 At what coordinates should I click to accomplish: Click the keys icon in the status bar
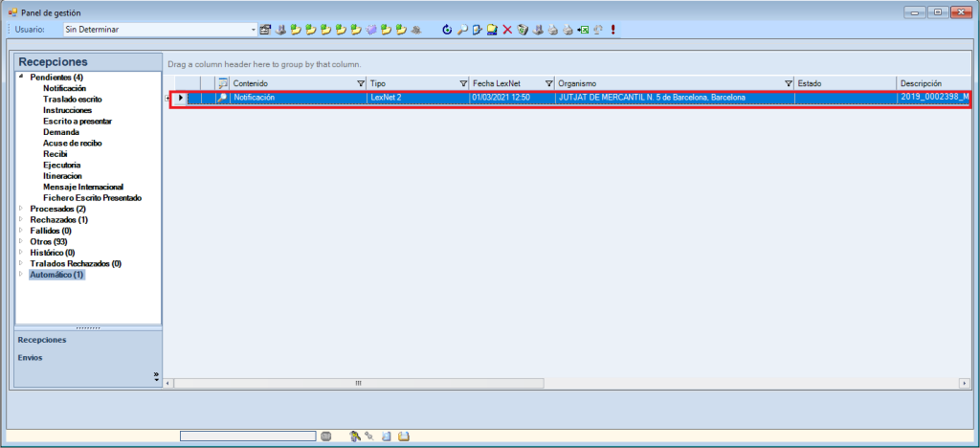coord(355,437)
